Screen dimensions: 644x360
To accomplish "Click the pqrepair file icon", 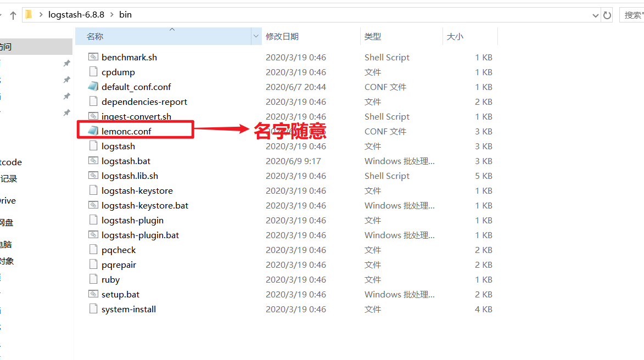I will pyautogui.click(x=93, y=265).
